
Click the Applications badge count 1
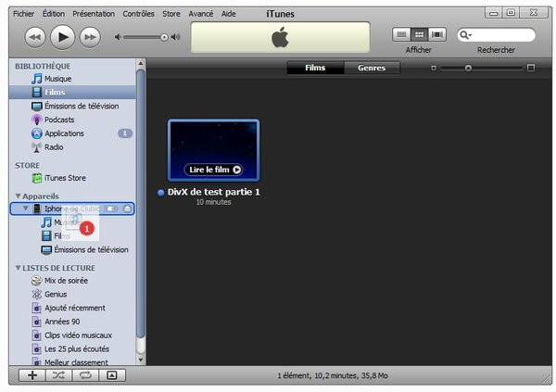point(125,133)
